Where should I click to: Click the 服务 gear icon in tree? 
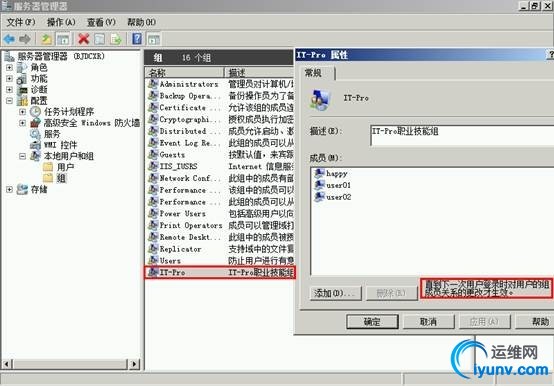35,134
